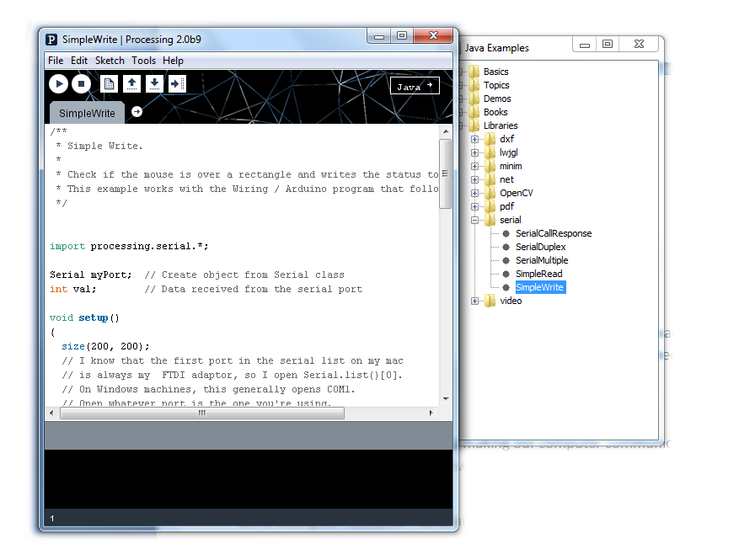Click the vertical scrollbar thumb in the editor
This screenshot has width=739, height=560.
[x=446, y=173]
